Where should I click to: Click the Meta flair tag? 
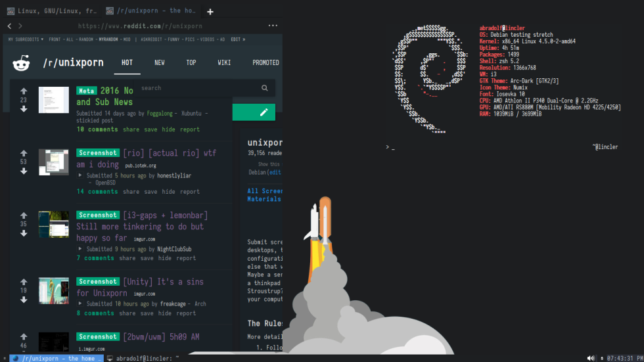click(x=86, y=91)
